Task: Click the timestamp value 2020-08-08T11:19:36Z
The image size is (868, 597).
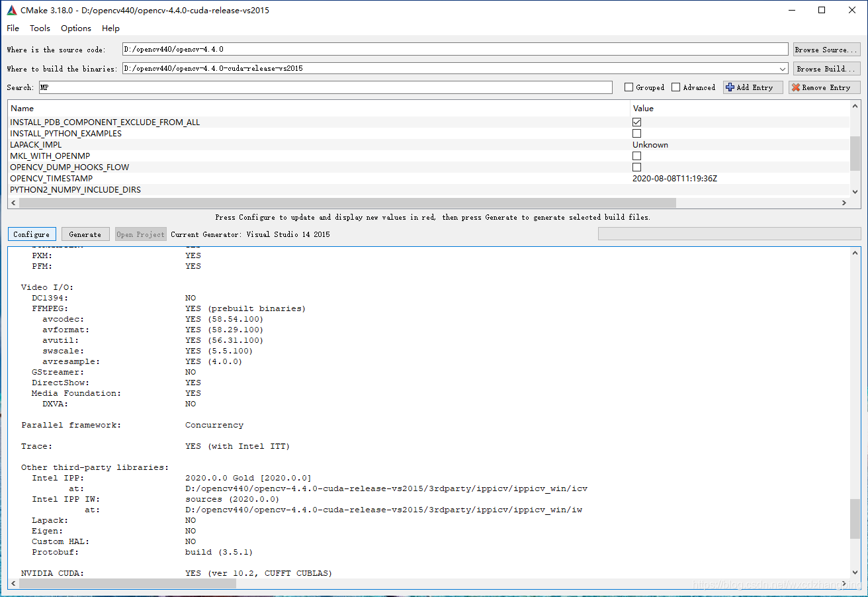Action: pyautogui.click(x=675, y=179)
